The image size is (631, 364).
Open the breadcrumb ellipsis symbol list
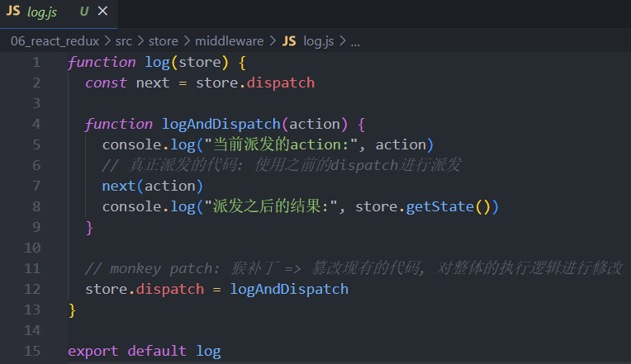click(355, 40)
